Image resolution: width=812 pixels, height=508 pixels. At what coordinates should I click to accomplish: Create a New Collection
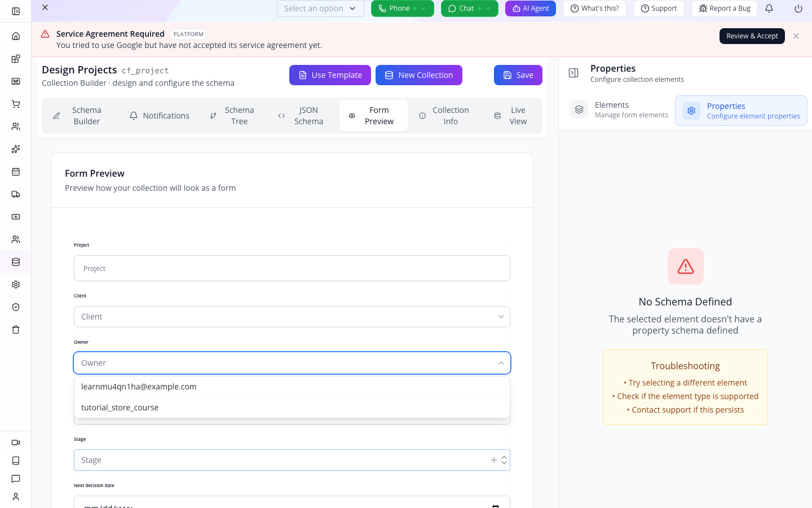click(x=419, y=75)
